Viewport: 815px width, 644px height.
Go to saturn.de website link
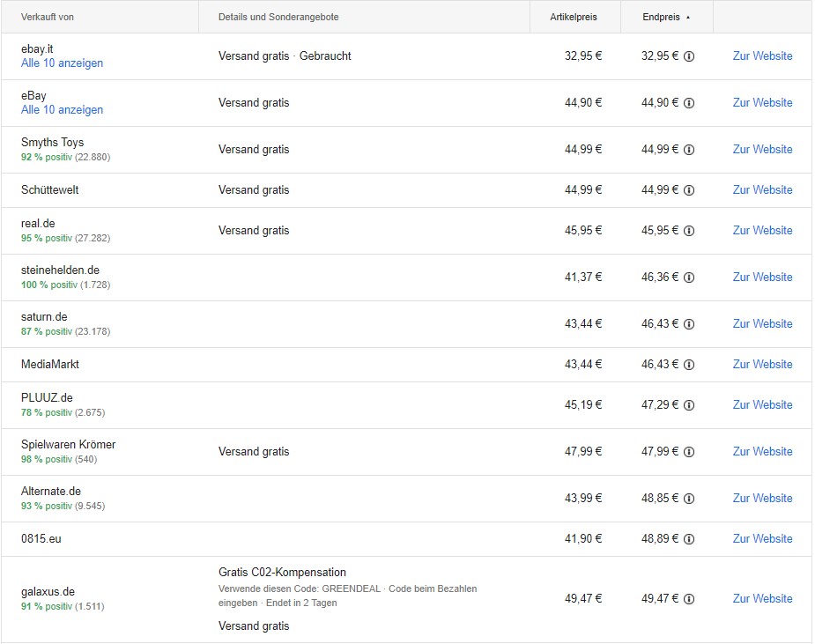[x=762, y=324]
